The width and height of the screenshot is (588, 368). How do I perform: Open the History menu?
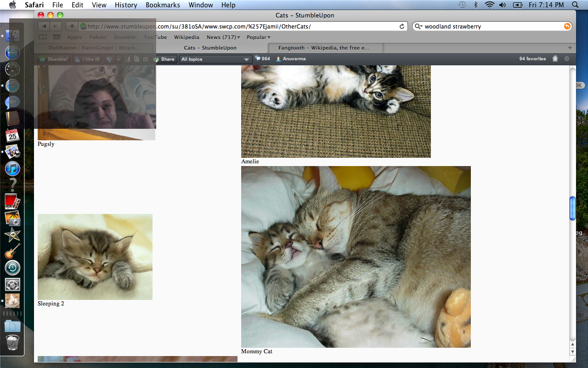pos(126,5)
